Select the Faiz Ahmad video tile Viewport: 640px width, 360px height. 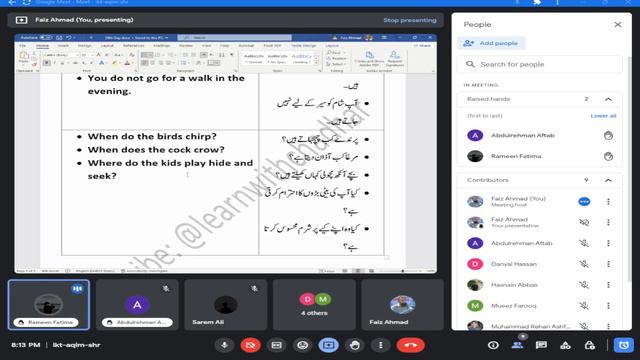pyautogui.click(x=402, y=304)
